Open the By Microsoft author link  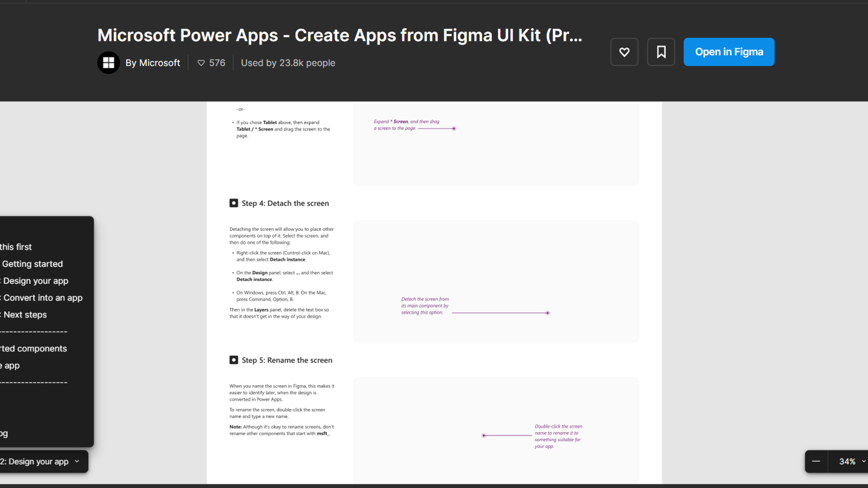(152, 63)
